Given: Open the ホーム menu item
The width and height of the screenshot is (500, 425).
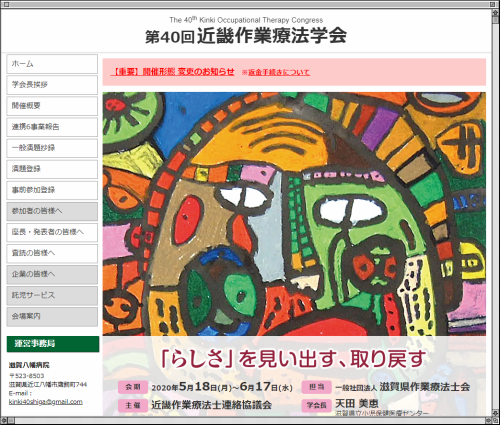Looking at the screenshot, I should (x=52, y=64).
